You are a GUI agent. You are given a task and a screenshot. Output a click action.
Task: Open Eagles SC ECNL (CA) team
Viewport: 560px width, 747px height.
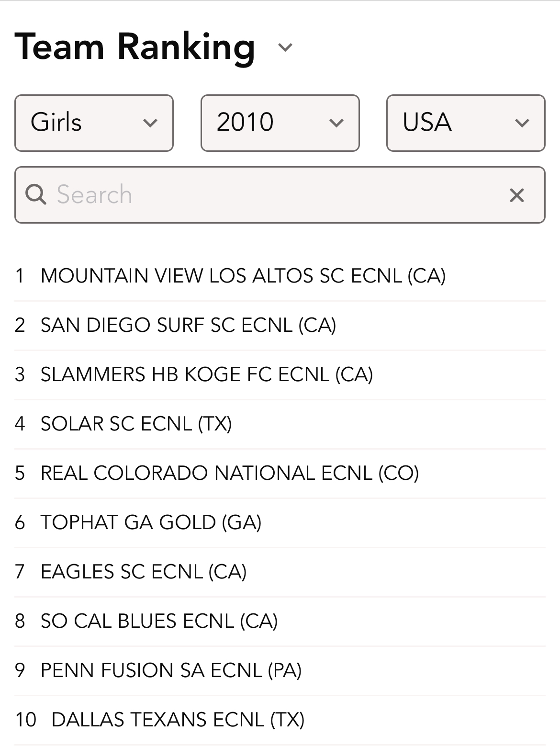click(x=144, y=572)
